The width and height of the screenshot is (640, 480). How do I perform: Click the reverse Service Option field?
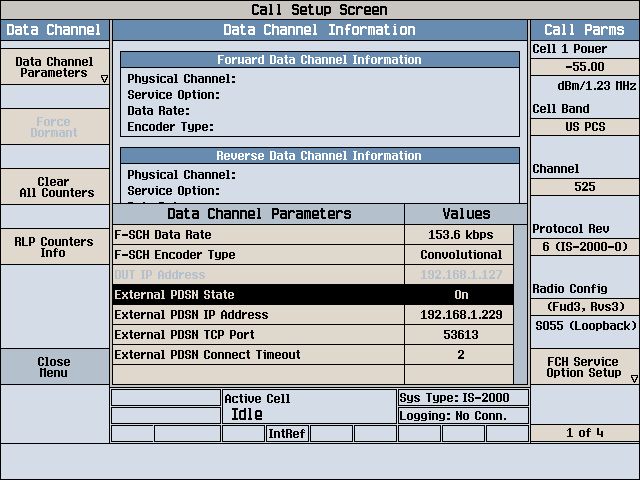(173, 191)
